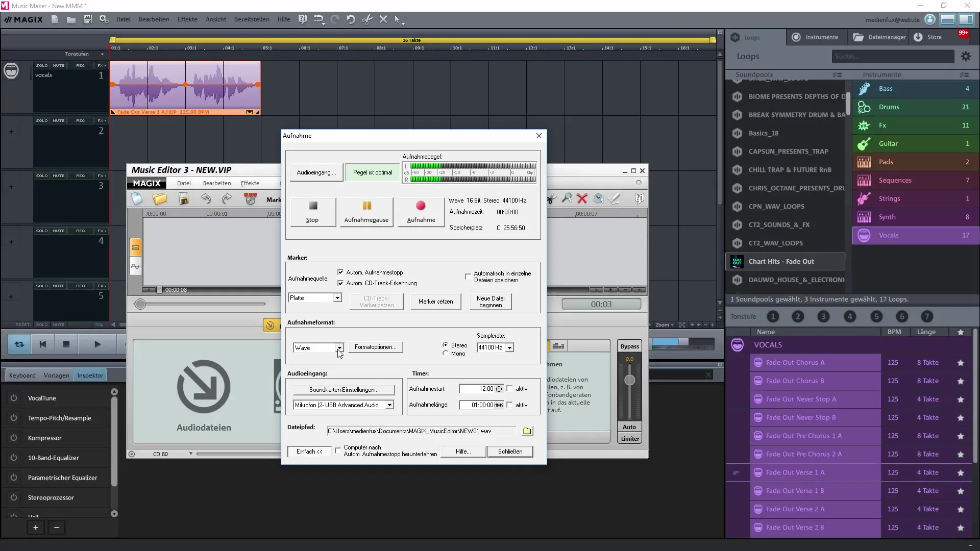980x551 pixels.
Task: Select the Guitar instrument category
Action: point(916,144)
